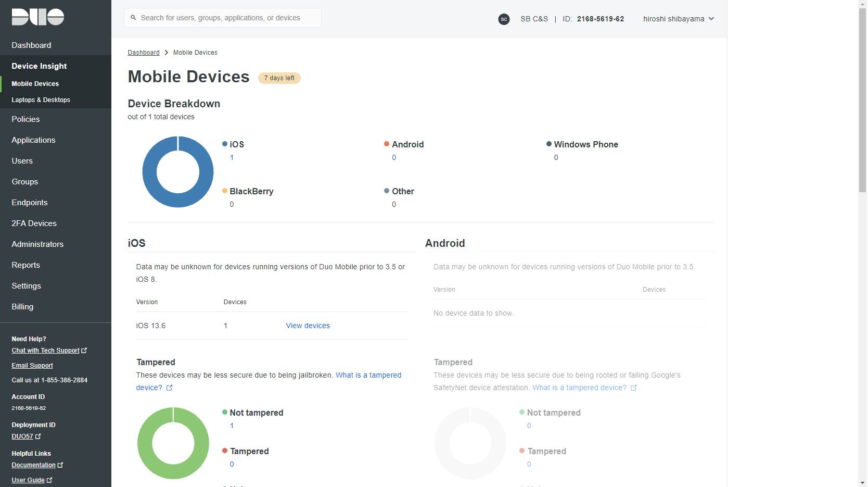
Task: Open Groups section
Action: point(24,182)
